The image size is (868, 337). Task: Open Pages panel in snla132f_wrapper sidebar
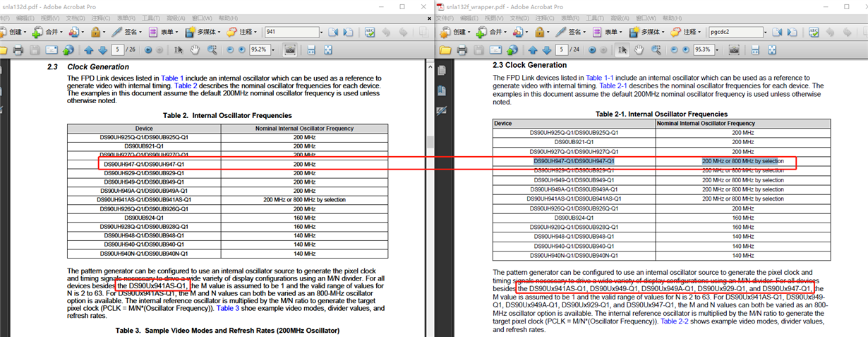[442, 71]
